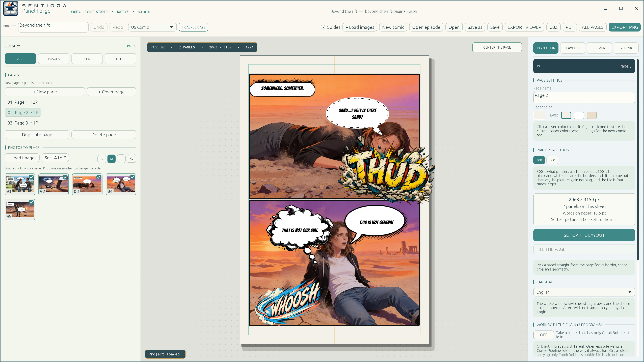Toggle the checkmark on photo thumbnail 02
This screenshot has width=644, height=362.
point(65,177)
